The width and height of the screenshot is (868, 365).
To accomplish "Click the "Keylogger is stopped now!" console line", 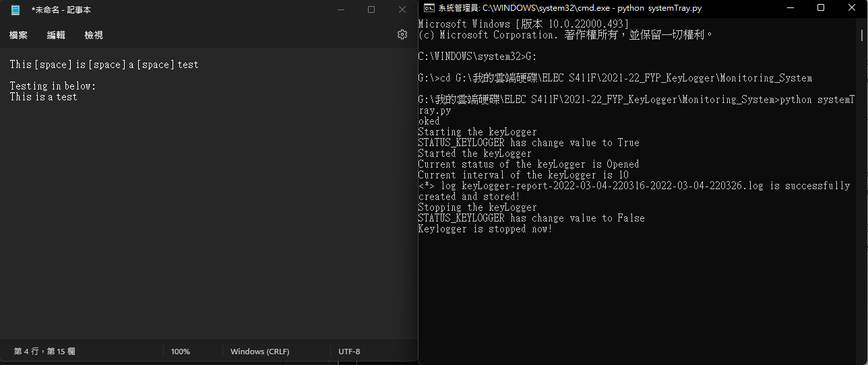I will 485,229.
